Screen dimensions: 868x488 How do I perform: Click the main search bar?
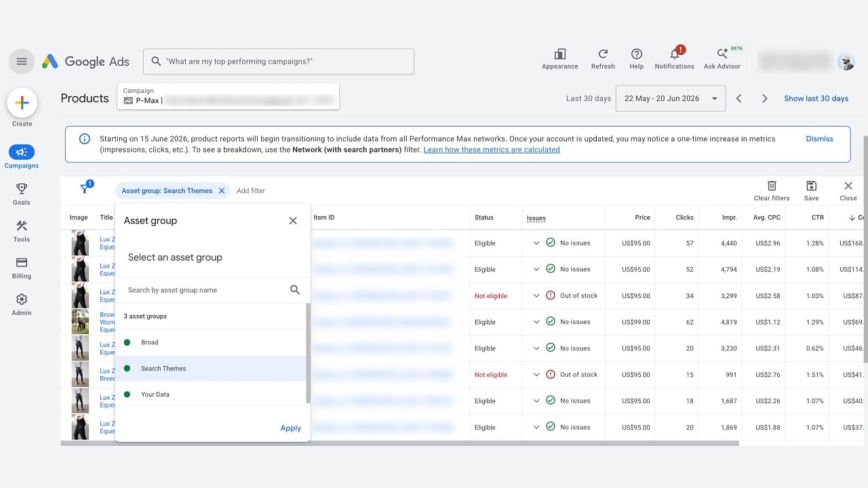click(279, 62)
